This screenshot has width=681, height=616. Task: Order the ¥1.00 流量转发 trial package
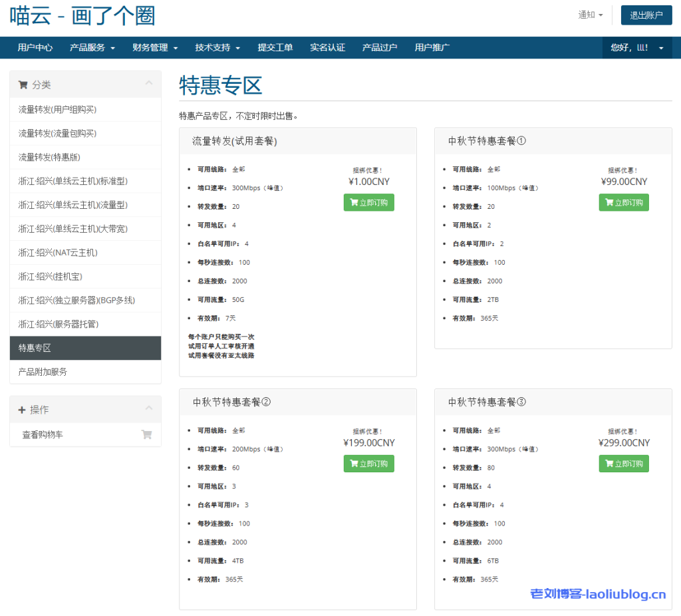pos(368,203)
